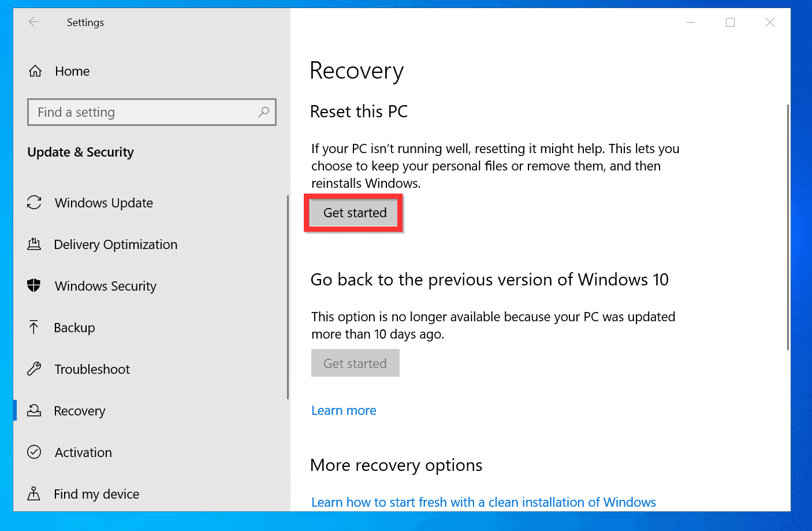This screenshot has height=531, width=812.
Task: Navigate to Activation settings
Action: point(83,452)
